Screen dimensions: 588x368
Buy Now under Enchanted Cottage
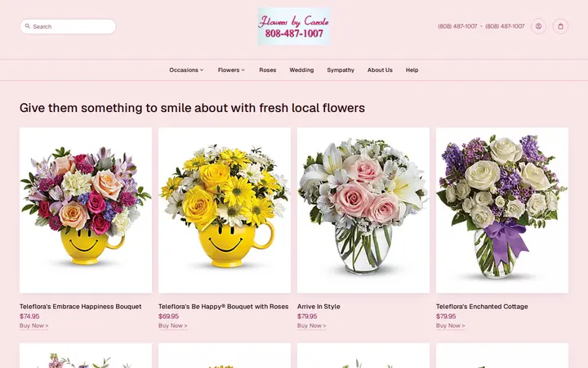pos(450,325)
